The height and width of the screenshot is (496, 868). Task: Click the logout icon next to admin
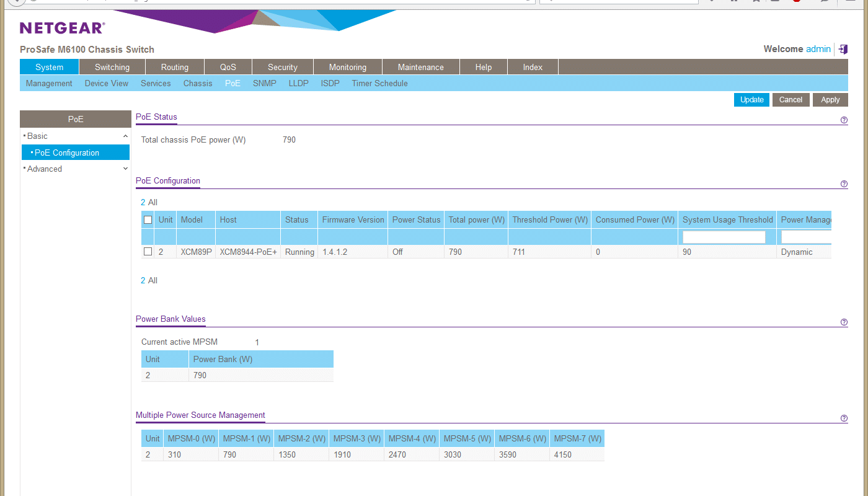click(843, 49)
